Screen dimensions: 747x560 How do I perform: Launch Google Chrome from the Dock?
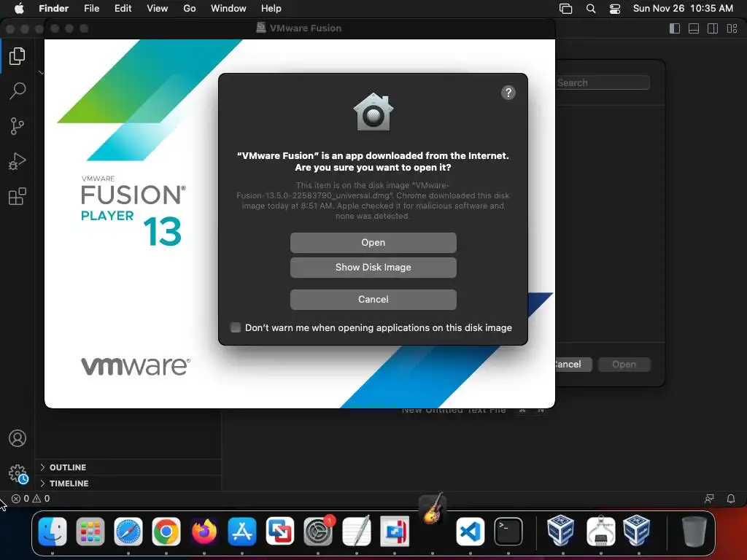pyautogui.click(x=166, y=532)
